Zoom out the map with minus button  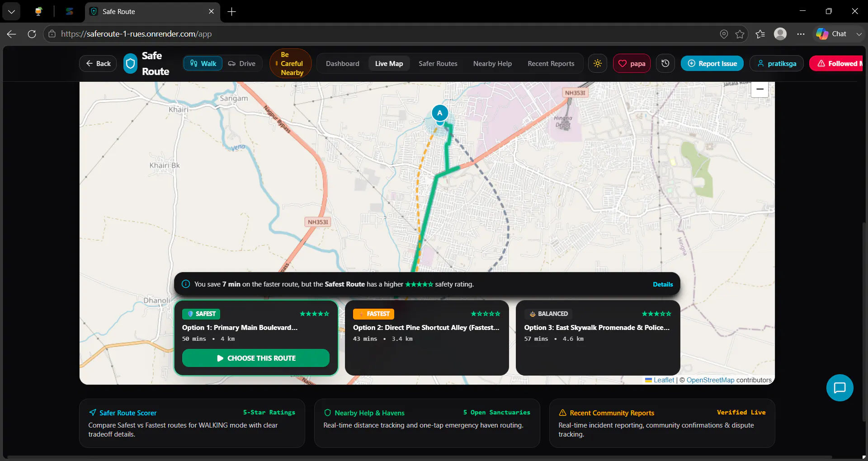(760, 89)
